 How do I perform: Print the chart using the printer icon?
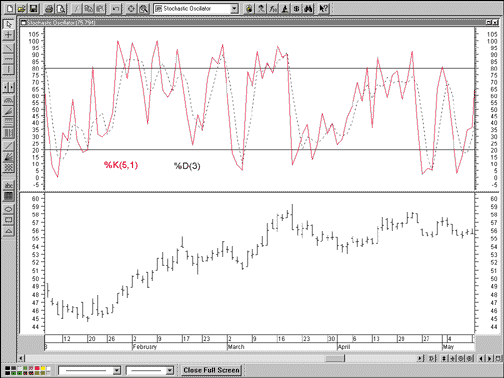49,9
